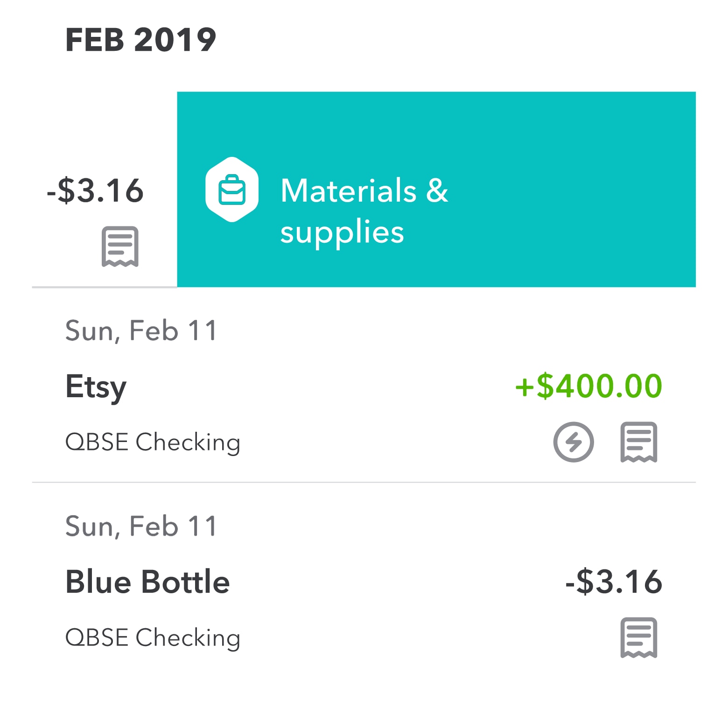
Task: Open the Blue Bottle merchant name
Action: [x=147, y=582]
